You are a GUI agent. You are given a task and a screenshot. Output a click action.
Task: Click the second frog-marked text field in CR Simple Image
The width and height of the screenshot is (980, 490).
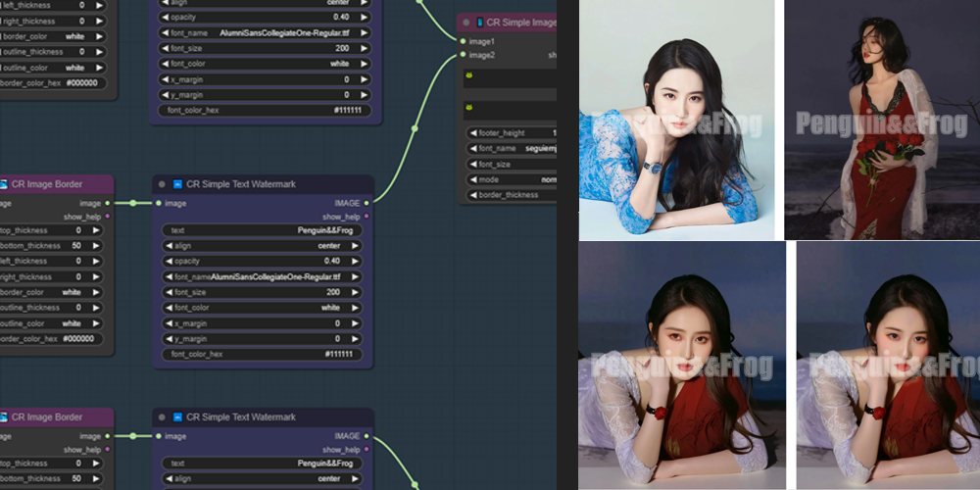click(510, 110)
